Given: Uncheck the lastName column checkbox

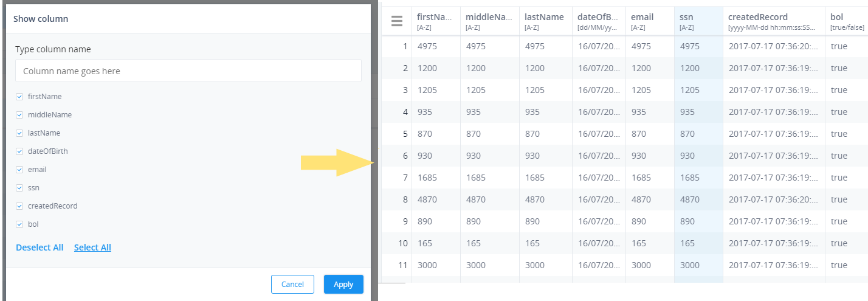Looking at the screenshot, I should pyautogui.click(x=19, y=133).
